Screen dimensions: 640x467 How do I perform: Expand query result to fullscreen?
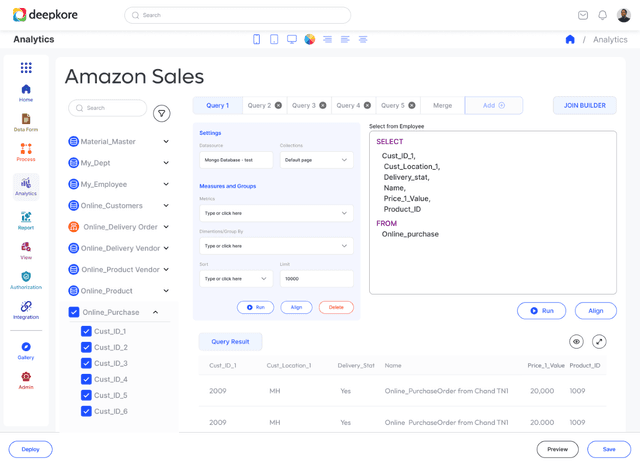(599, 342)
